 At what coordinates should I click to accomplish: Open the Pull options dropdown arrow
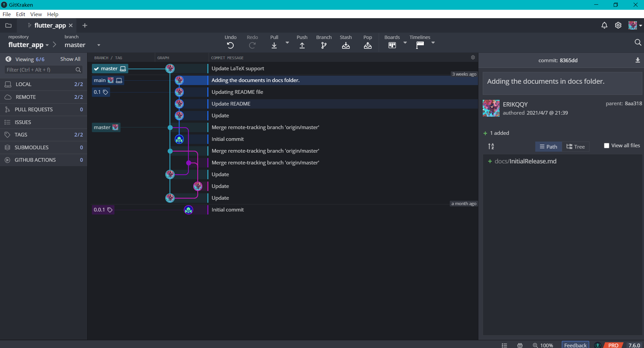(287, 43)
